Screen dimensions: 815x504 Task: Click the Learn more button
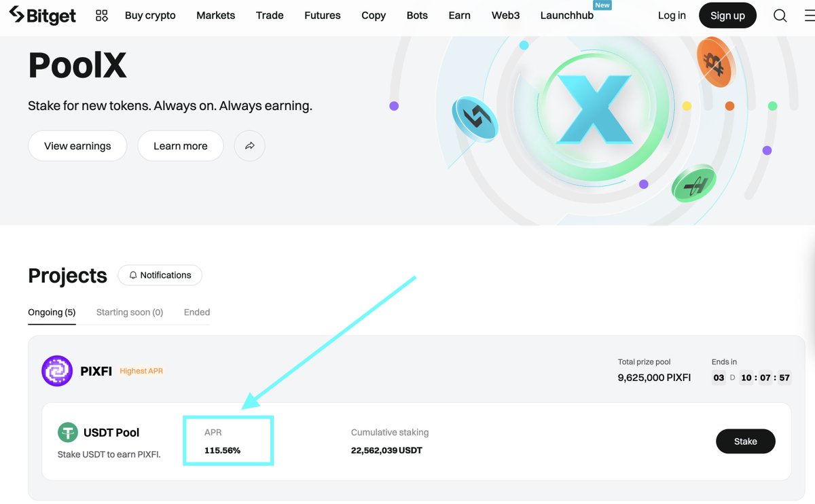[x=181, y=146]
